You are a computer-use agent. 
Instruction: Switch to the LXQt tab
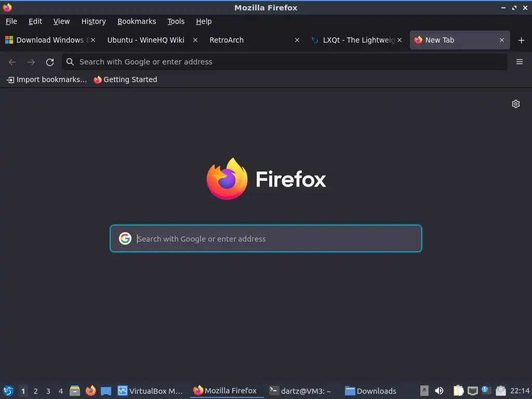click(356, 40)
